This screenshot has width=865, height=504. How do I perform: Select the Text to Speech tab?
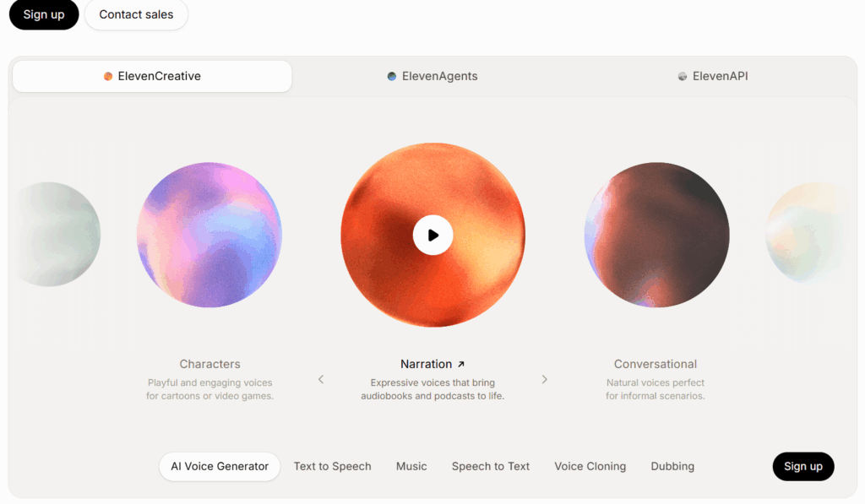[x=332, y=467]
